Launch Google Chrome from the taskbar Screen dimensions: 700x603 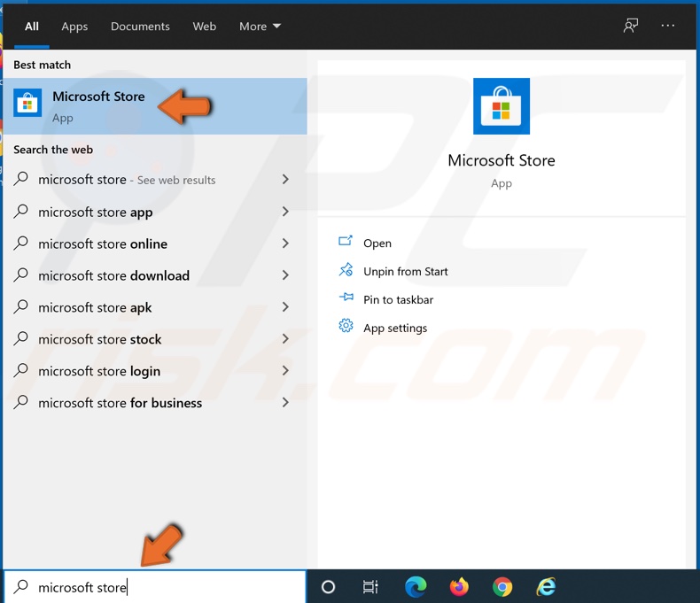(502, 586)
